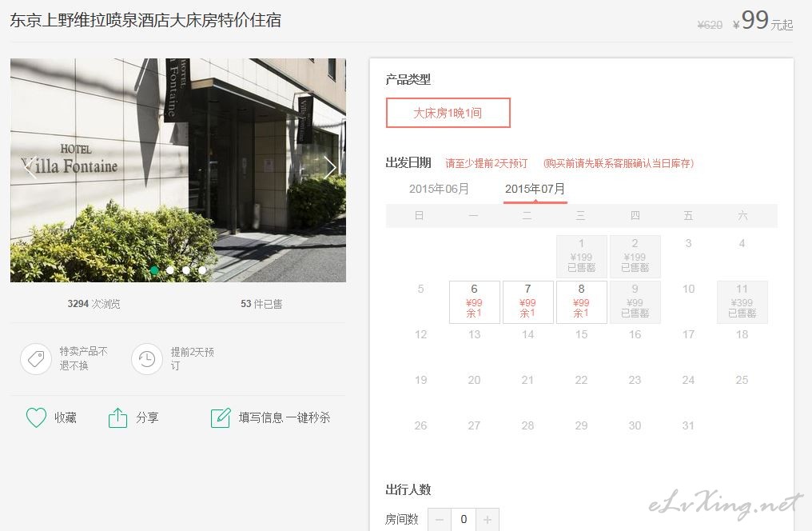
Task: Switch to the 2015年07月 tab
Action: [x=535, y=189]
